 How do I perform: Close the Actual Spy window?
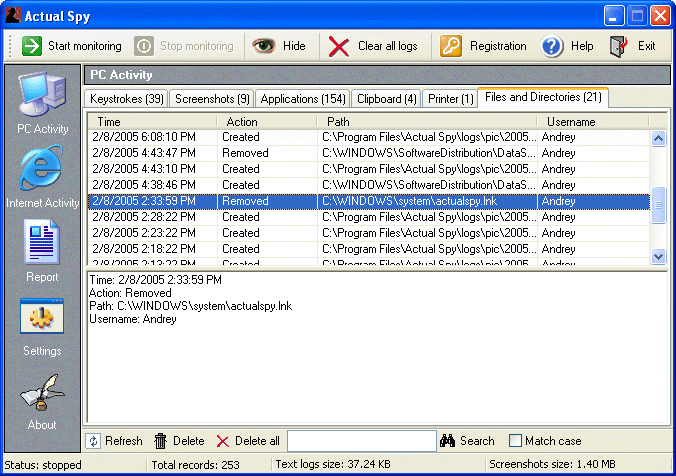point(660,16)
